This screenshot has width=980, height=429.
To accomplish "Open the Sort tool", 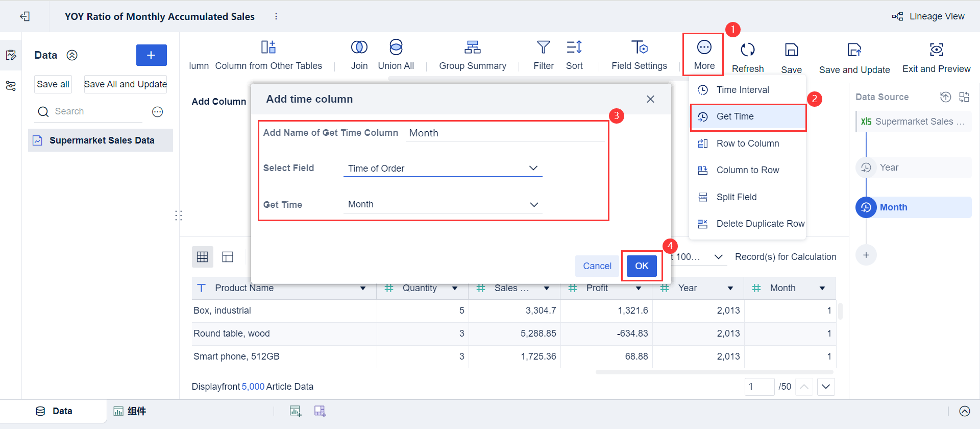I will [574, 48].
